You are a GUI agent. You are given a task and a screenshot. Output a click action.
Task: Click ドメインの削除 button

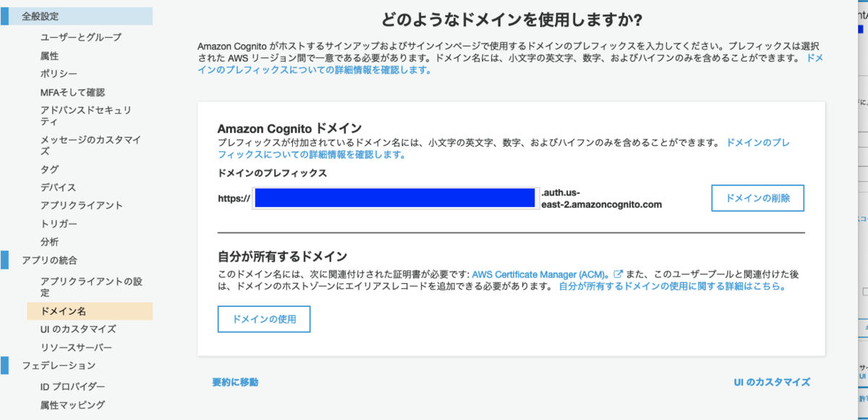coord(758,198)
